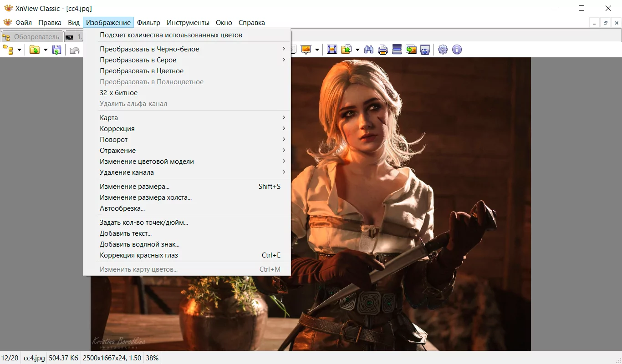Screen dimensions: 622x364
Task: Click status bar file counter 12/20
Action: click(10, 358)
